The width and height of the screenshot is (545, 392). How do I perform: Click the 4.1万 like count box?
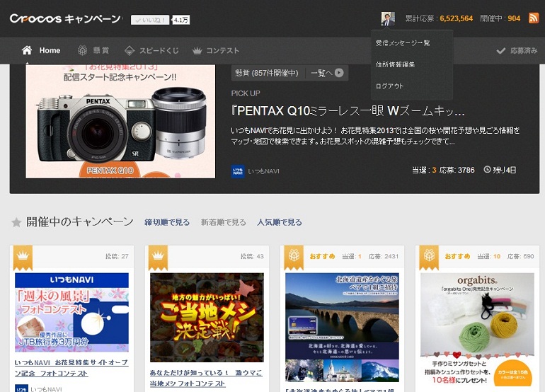click(x=180, y=20)
